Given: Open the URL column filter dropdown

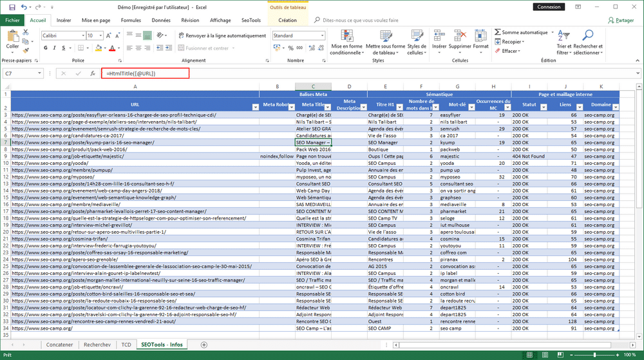Looking at the screenshot, I should coord(256,107).
